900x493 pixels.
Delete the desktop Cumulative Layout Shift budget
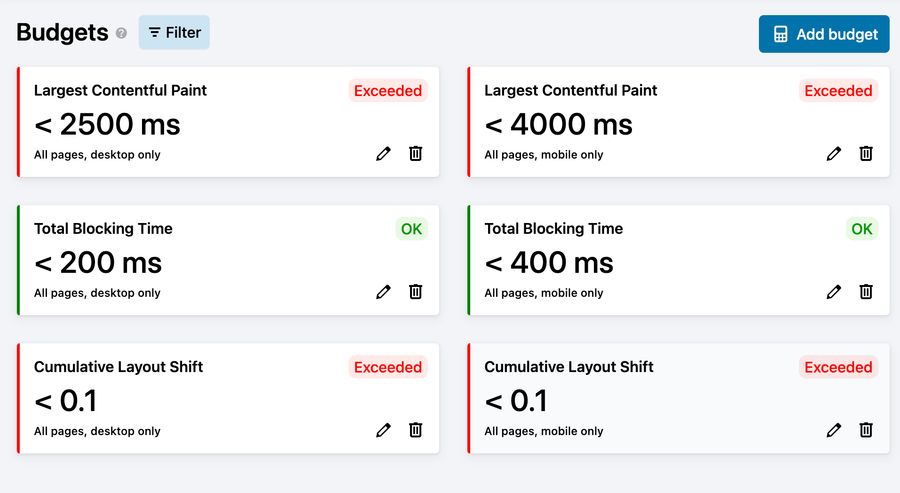click(416, 430)
